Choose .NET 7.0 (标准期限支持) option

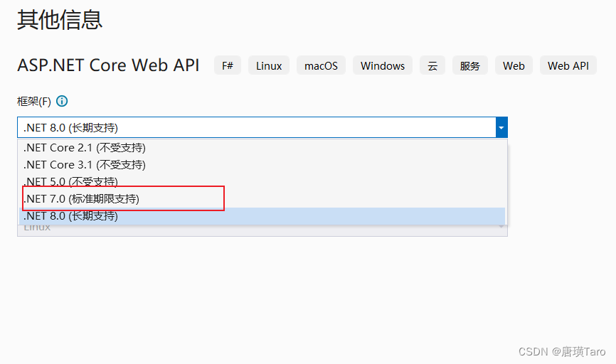point(262,199)
